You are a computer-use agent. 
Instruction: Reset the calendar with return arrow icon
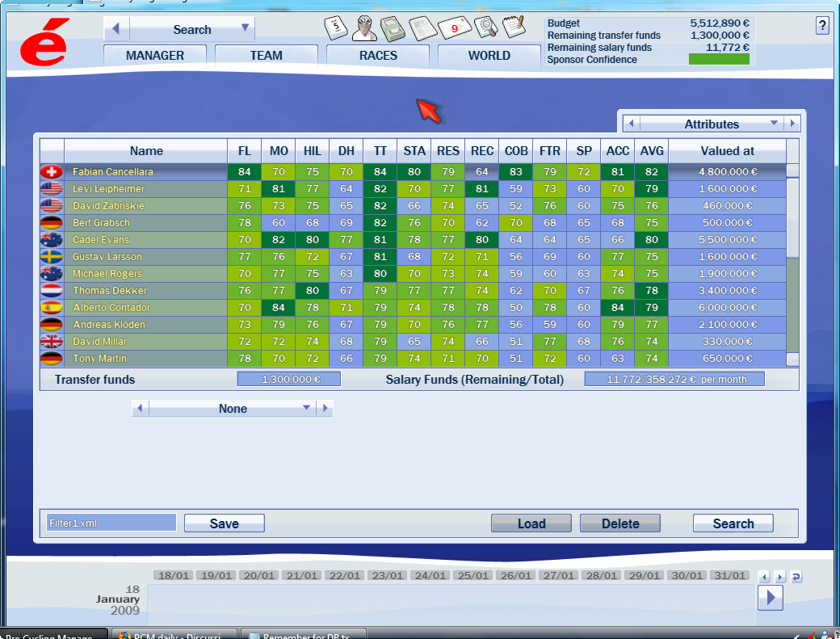click(x=796, y=577)
